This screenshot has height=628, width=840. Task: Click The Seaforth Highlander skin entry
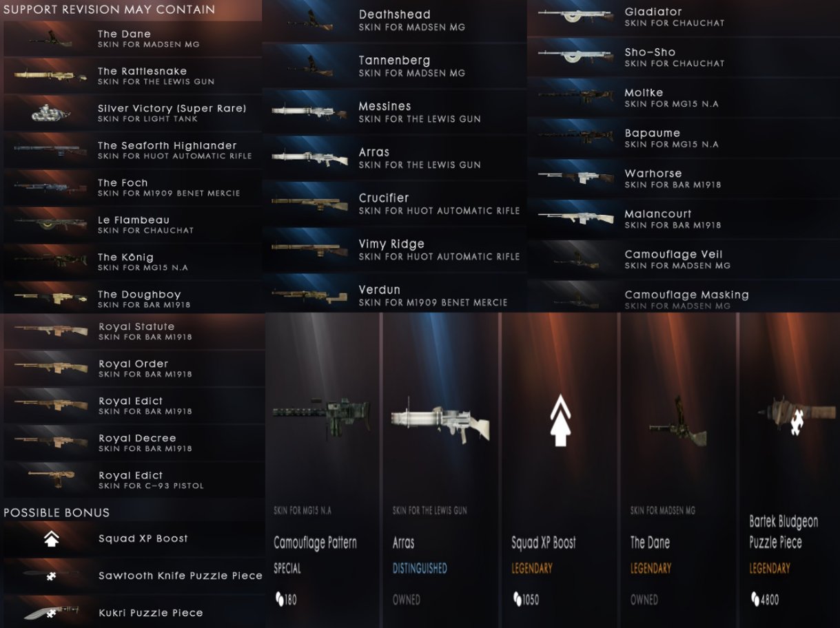click(x=132, y=150)
